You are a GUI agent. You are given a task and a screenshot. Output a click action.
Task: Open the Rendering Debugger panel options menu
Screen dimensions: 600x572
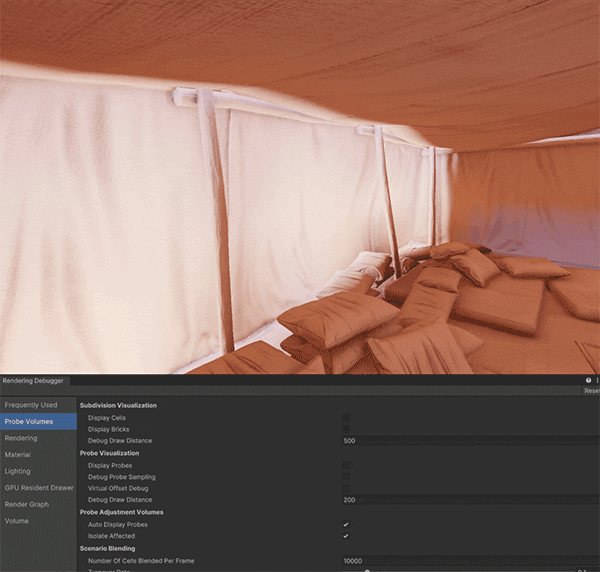click(597, 381)
